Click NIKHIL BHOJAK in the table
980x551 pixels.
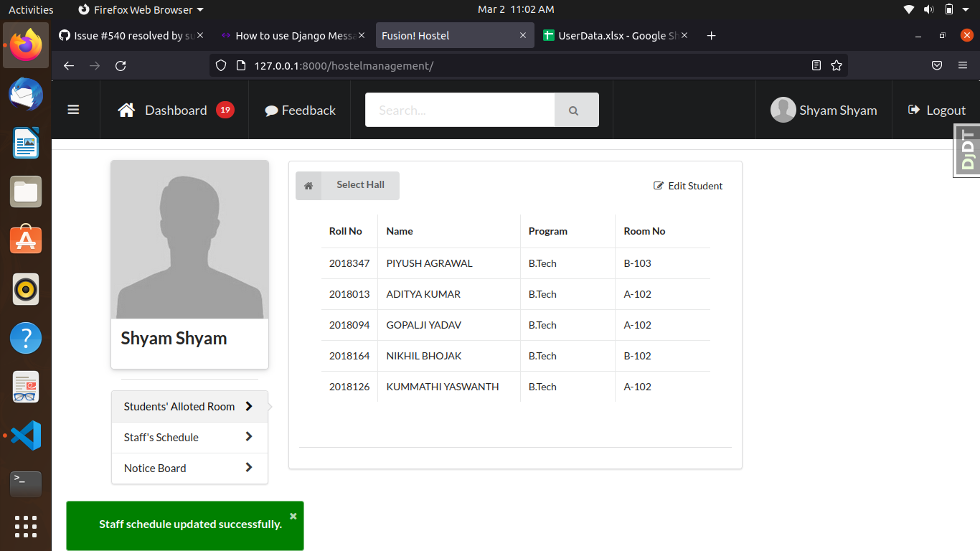424,356
